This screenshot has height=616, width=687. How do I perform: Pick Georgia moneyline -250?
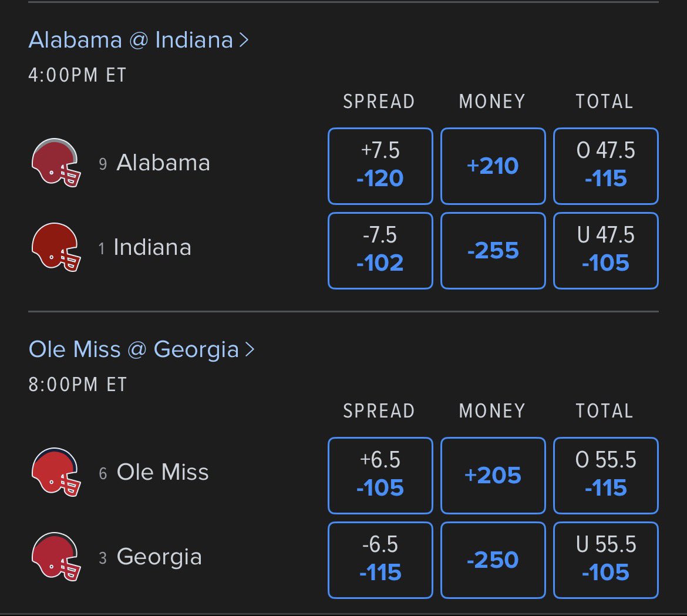(493, 560)
